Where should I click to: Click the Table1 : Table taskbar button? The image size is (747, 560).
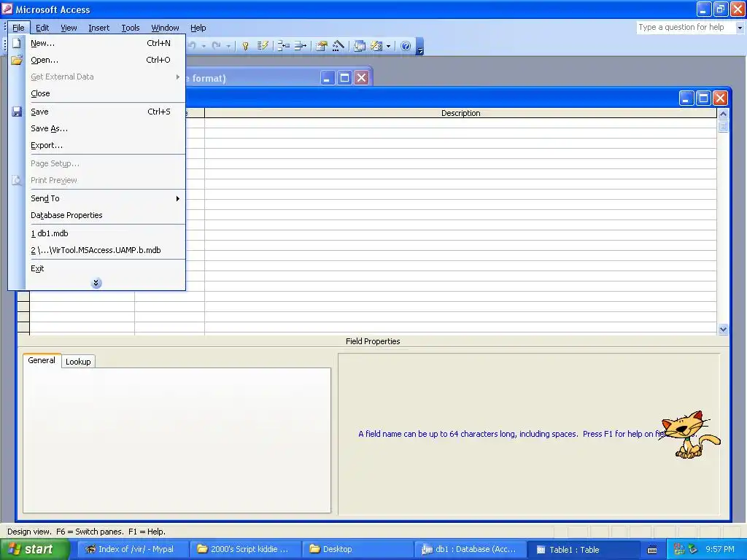(583, 550)
